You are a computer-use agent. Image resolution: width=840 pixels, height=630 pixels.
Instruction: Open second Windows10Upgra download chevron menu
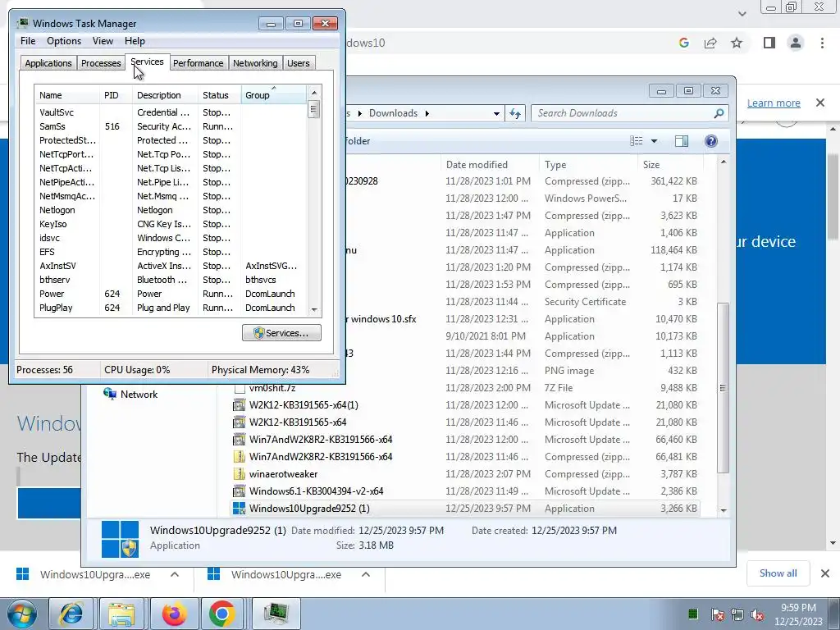[x=366, y=574]
